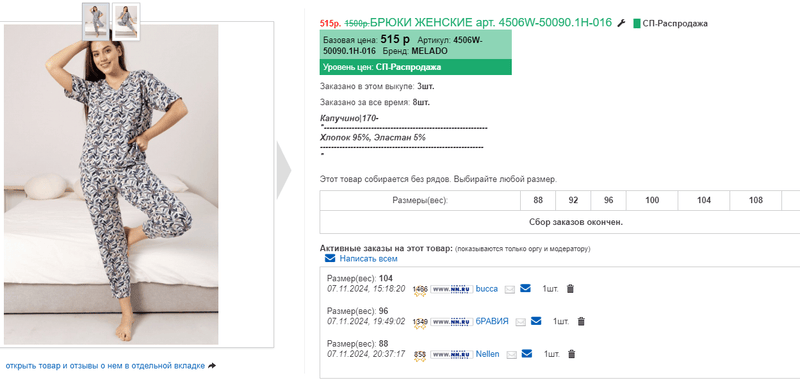Select the first product thumbnail
800x380 pixels.
coord(96,21)
